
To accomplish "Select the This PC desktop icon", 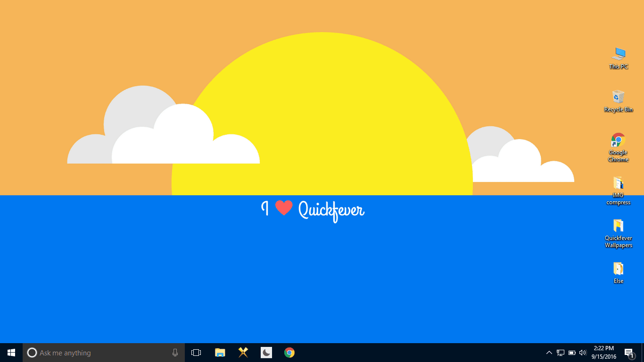I will [618, 58].
